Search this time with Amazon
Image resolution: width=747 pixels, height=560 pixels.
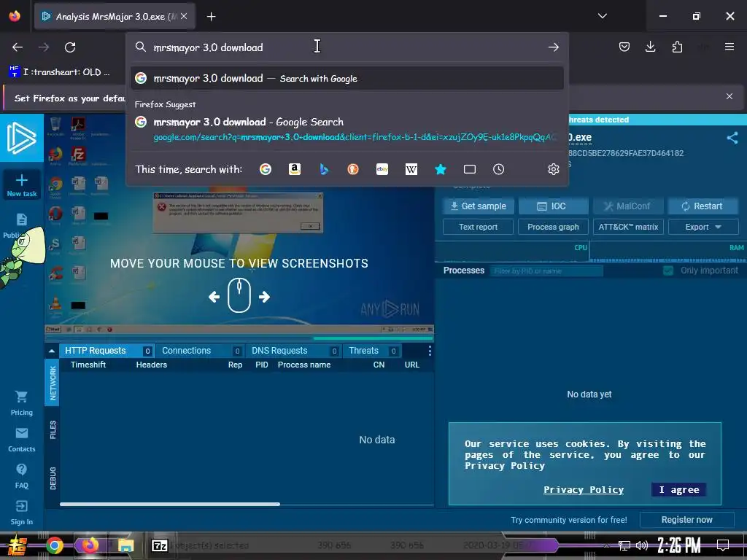[x=295, y=169]
